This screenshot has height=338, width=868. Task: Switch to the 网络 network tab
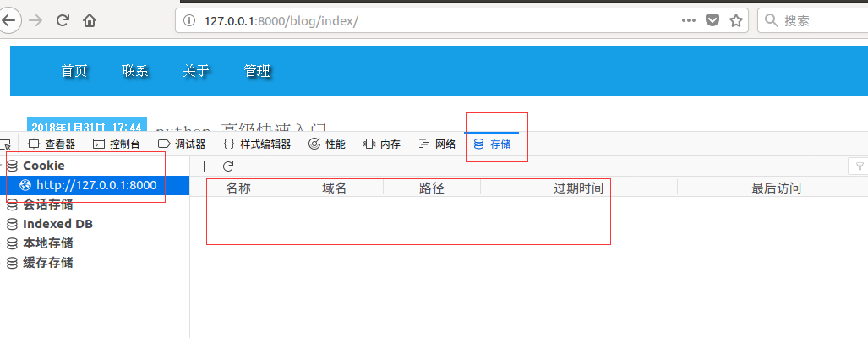(438, 144)
